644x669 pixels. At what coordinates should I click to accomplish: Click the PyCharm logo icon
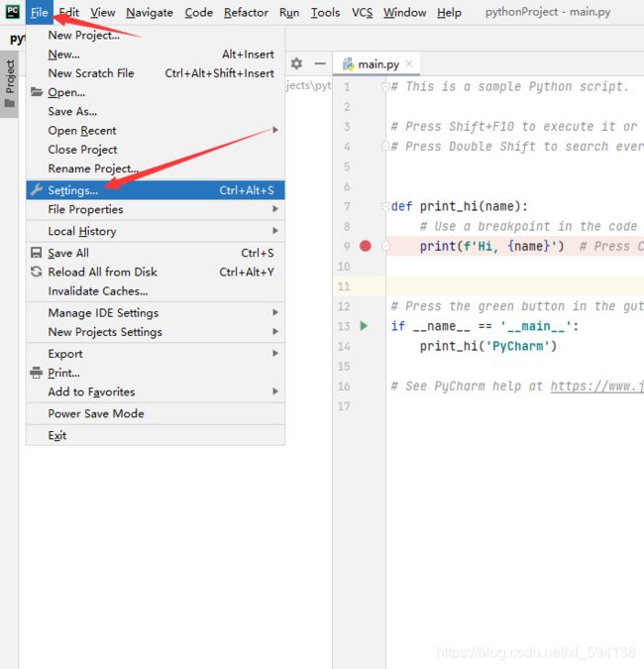(x=12, y=12)
